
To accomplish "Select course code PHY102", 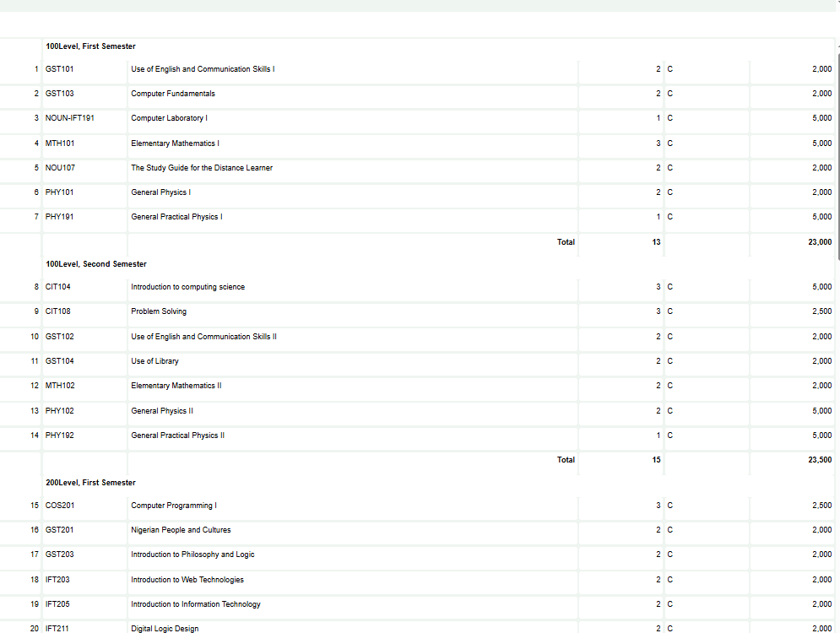I will pos(59,411).
